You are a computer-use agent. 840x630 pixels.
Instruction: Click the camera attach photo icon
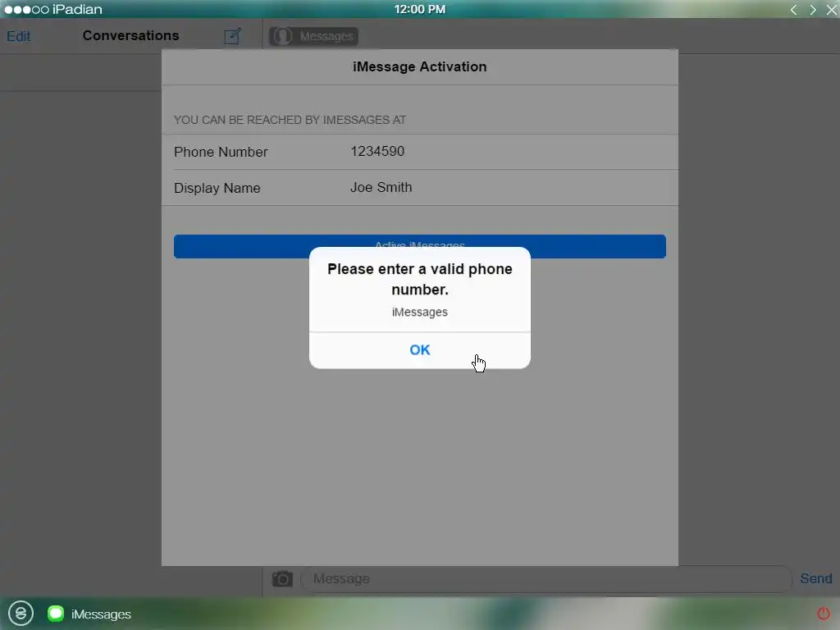(282, 578)
